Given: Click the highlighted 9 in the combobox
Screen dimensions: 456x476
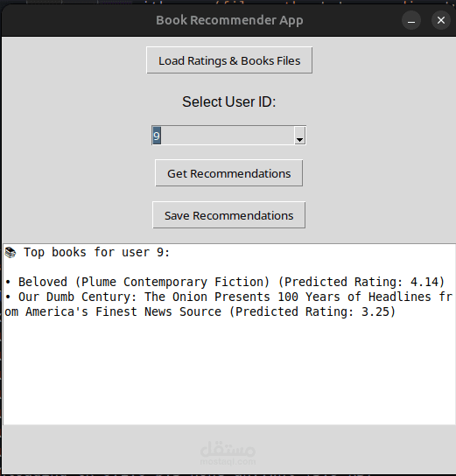Looking at the screenshot, I should point(157,136).
